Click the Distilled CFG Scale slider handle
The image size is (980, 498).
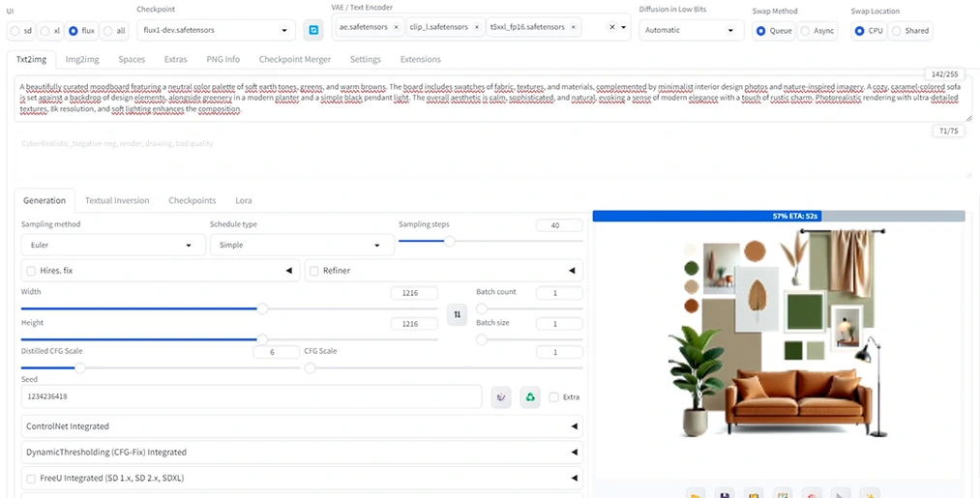coord(80,368)
